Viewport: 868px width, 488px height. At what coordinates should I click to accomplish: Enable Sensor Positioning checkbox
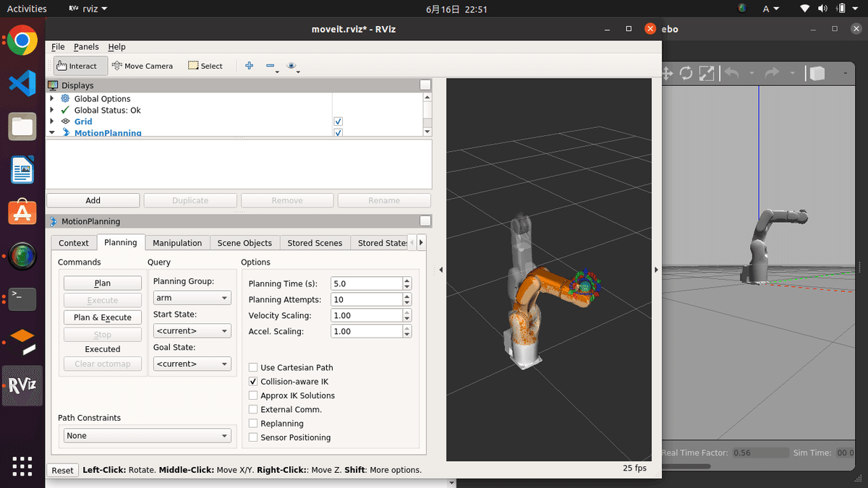(x=253, y=437)
